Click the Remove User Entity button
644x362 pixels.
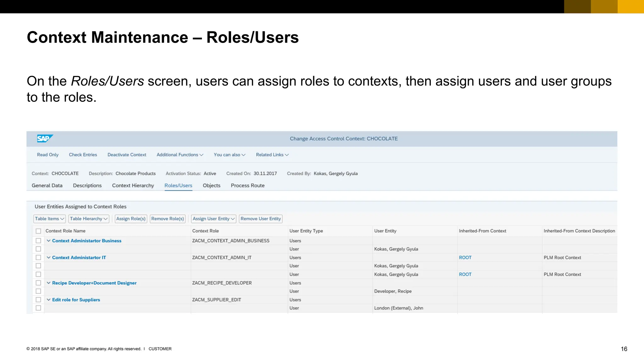[x=261, y=219]
